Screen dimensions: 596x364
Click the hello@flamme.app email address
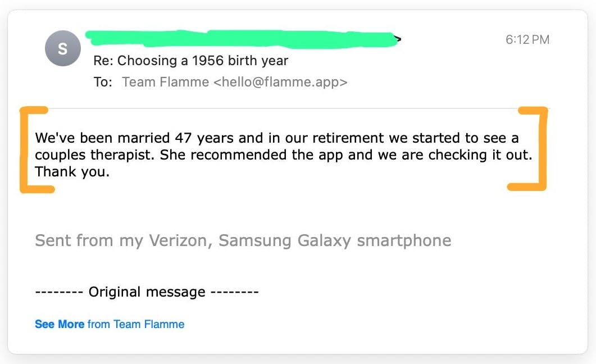click(280, 82)
